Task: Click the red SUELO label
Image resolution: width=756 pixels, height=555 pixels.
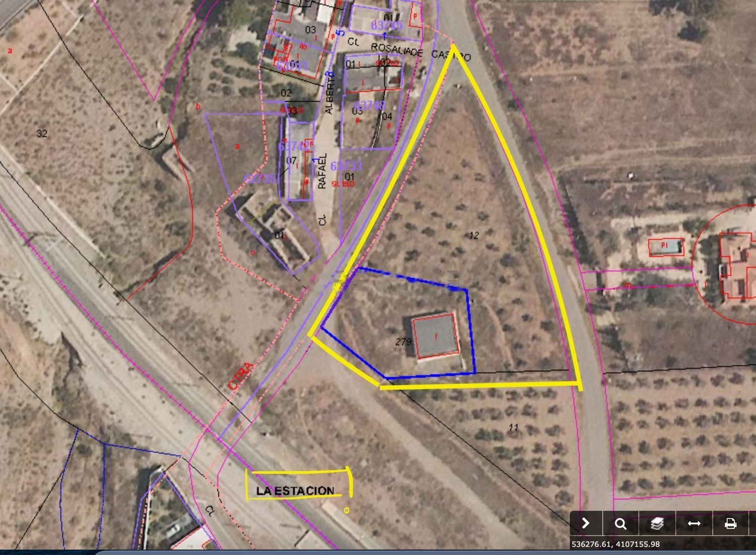Action: coord(343,184)
